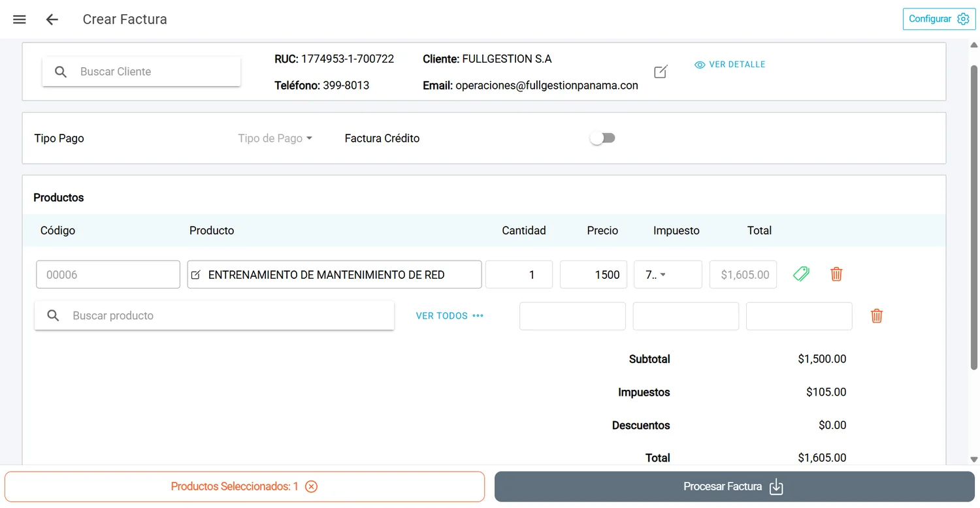Focus the Buscar Cliente search field
The image size is (980, 508).
coord(141,72)
